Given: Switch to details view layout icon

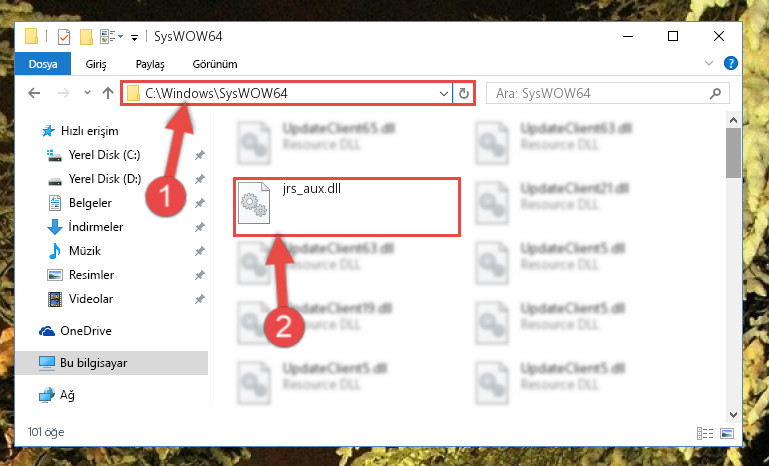Looking at the screenshot, I should (x=705, y=433).
